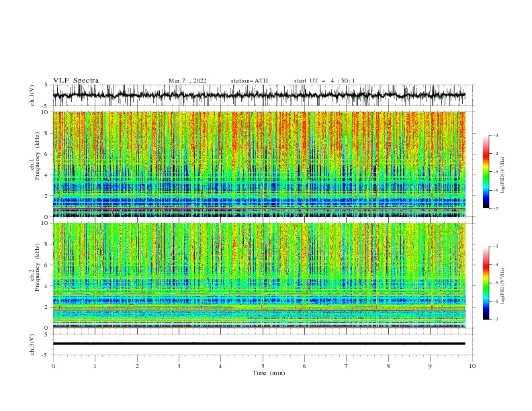Click the 6 kHz tick on ch.2 frequency axis
The image size is (532, 411).
[47, 265]
